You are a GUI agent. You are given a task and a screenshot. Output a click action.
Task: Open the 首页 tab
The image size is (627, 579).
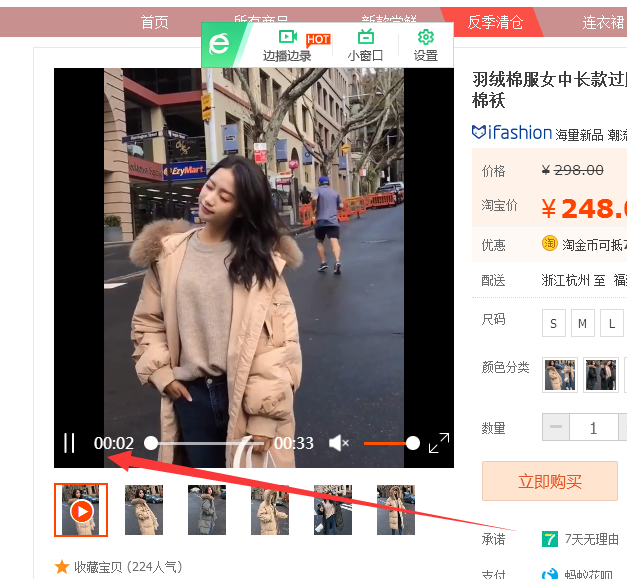pos(154,22)
